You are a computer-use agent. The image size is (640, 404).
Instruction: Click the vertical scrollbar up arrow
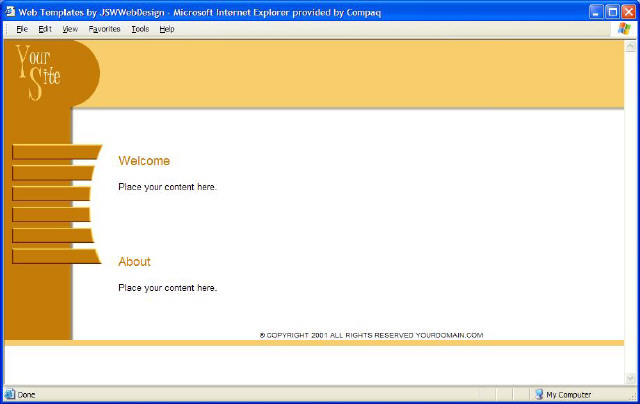click(630, 46)
